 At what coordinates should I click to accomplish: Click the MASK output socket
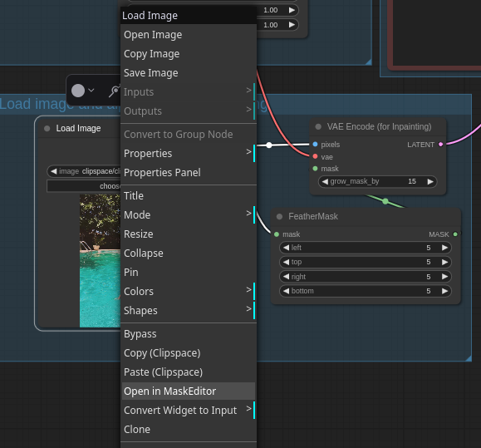point(455,234)
